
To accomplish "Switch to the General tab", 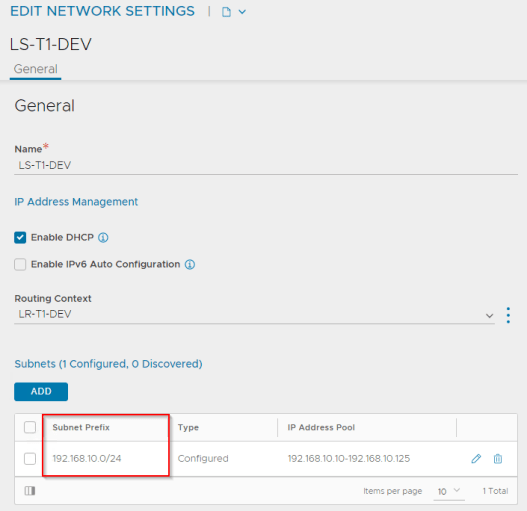I will pos(36,69).
